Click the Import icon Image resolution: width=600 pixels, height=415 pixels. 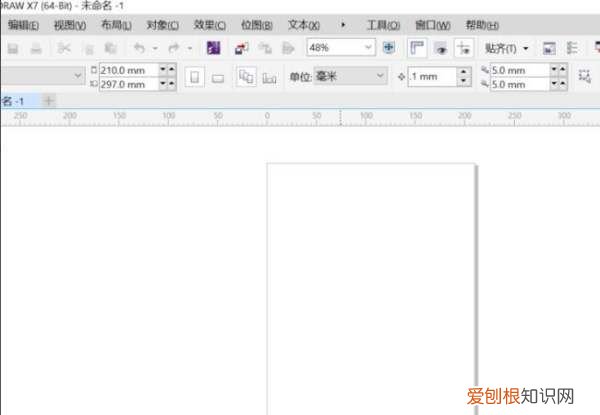click(x=242, y=48)
